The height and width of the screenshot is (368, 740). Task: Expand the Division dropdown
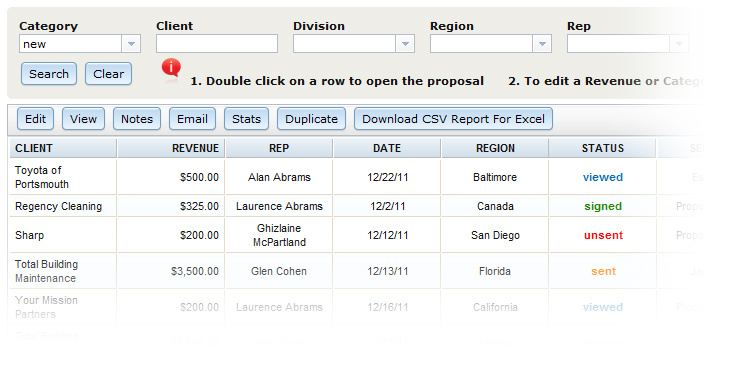pyautogui.click(x=405, y=44)
